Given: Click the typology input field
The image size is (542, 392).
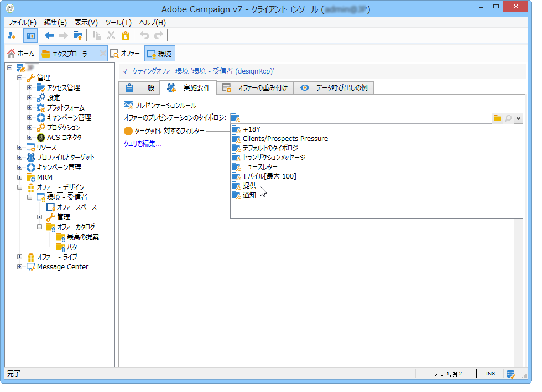Looking at the screenshot, I should (361, 118).
